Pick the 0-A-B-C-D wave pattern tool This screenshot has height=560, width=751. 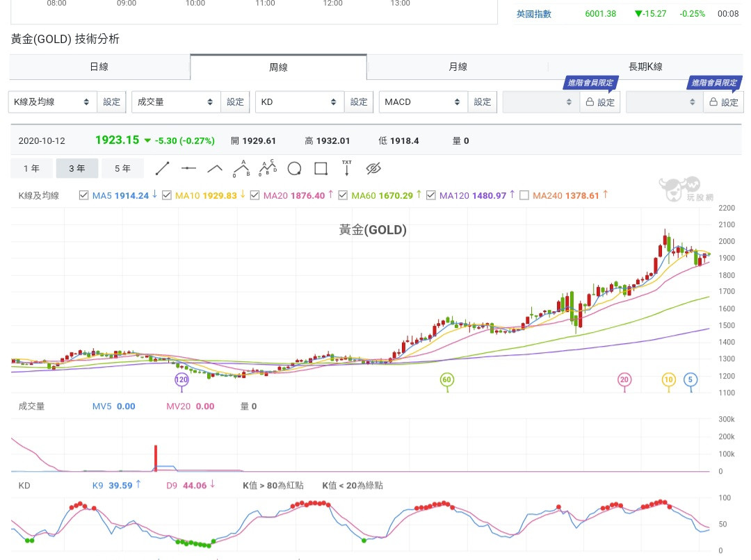[268, 168]
